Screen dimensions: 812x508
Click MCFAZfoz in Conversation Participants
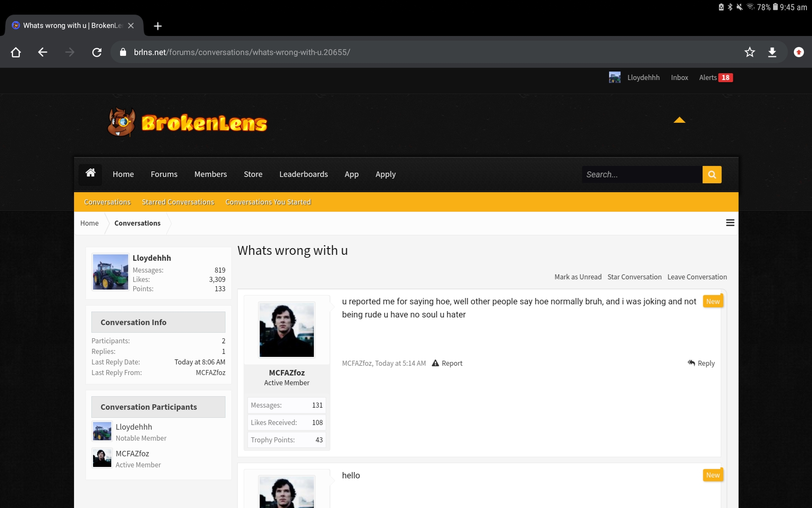[132, 453]
